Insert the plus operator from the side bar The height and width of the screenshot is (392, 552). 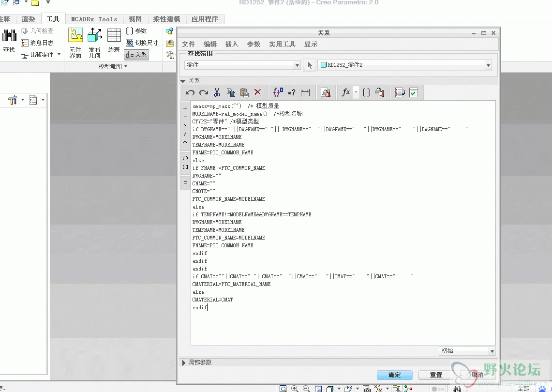click(x=185, y=108)
